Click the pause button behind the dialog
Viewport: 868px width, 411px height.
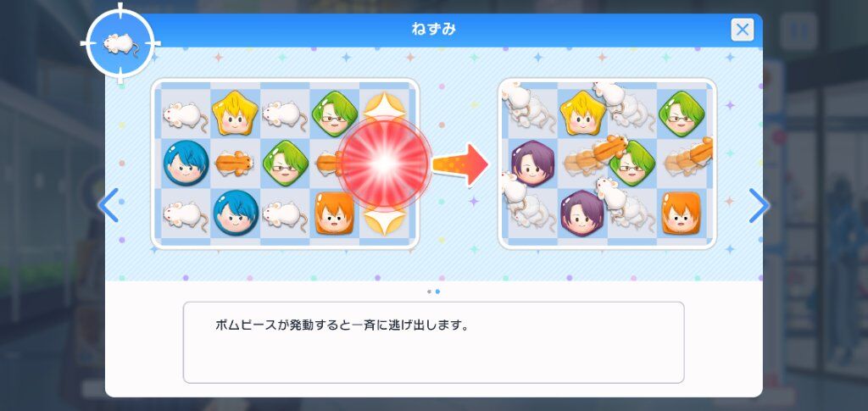(x=799, y=31)
